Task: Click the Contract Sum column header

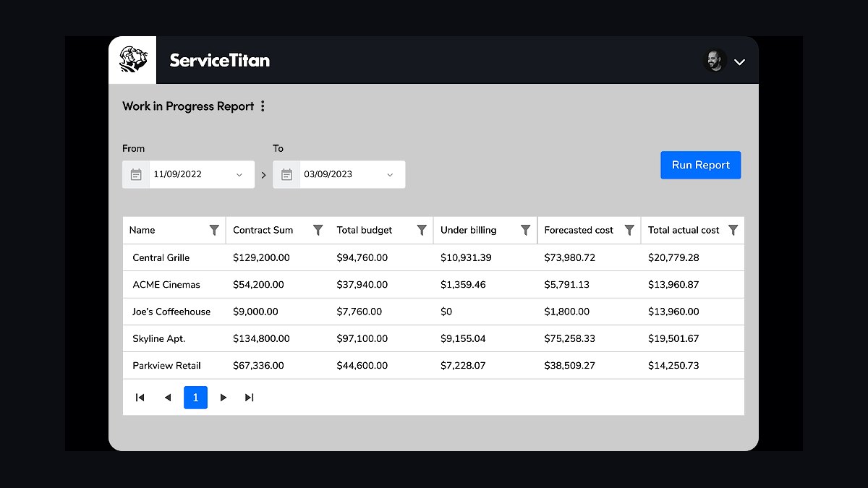Action: pyautogui.click(x=263, y=230)
